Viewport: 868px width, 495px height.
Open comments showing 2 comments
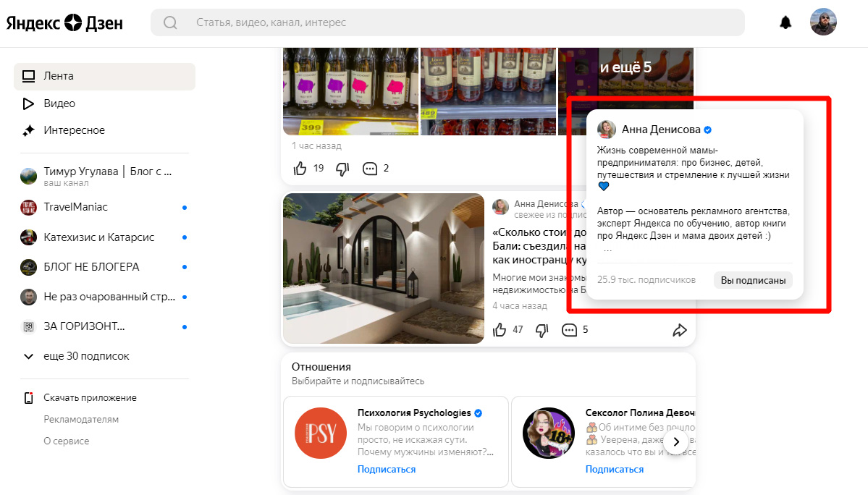375,168
